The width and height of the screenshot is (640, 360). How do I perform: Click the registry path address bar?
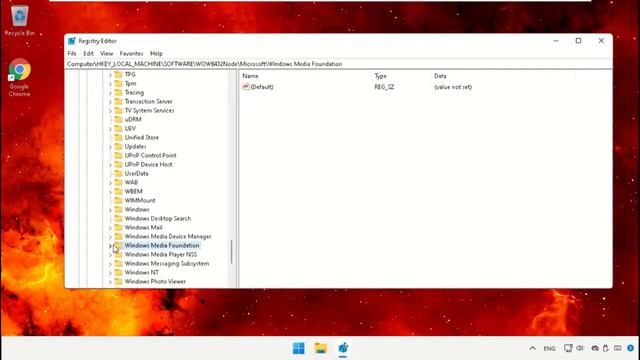[x=339, y=64]
